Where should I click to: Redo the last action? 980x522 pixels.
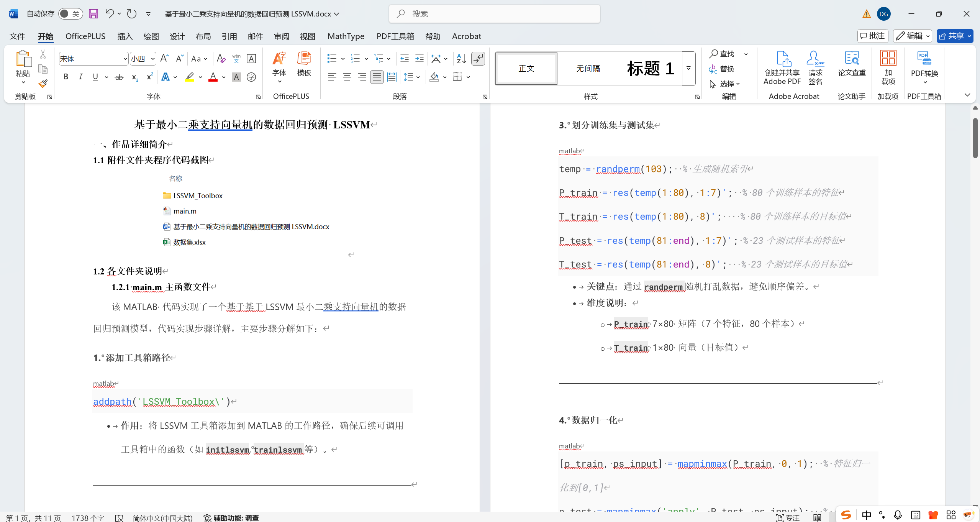[x=132, y=14]
